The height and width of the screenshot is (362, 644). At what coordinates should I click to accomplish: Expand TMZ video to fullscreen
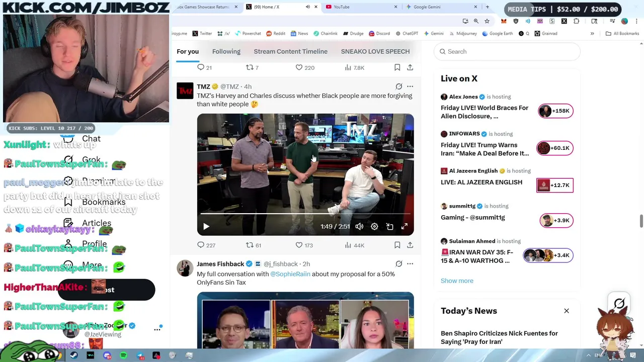405,227
